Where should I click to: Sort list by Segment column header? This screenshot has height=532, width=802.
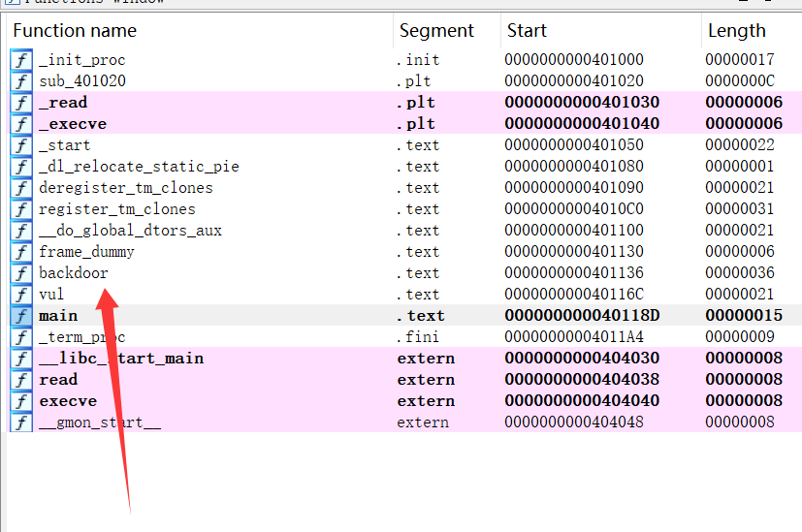[436, 31]
